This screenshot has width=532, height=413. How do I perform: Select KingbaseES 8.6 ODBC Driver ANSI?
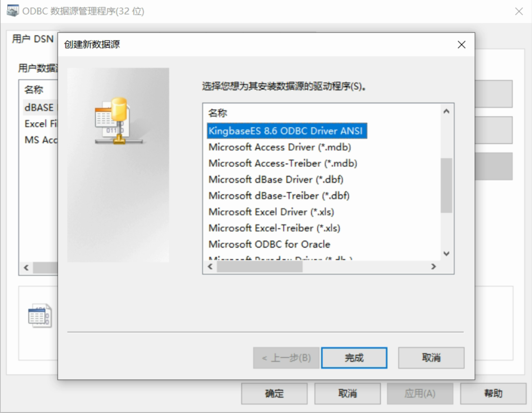pyautogui.click(x=287, y=131)
